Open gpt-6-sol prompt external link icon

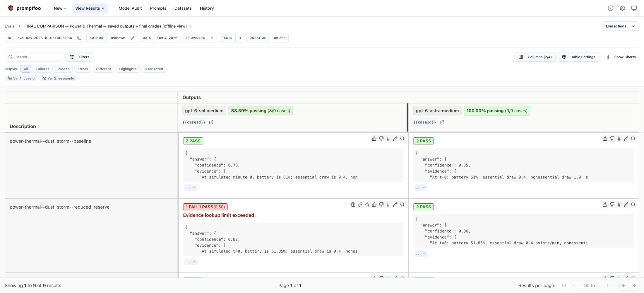click(211, 122)
